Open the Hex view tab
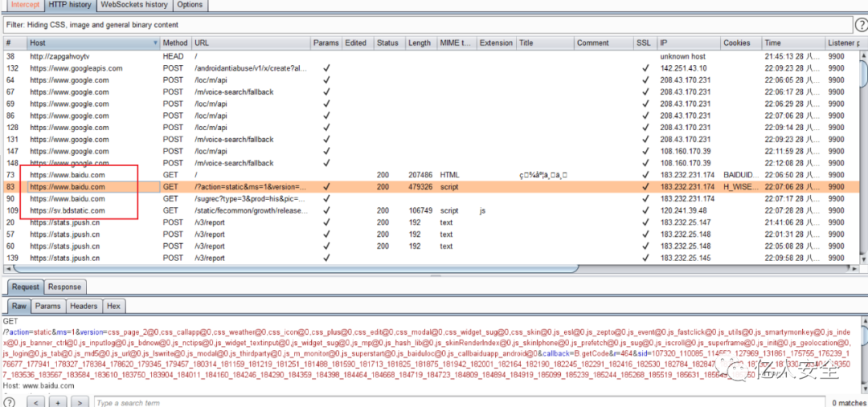This screenshot has height=407, width=868. [x=113, y=306]
